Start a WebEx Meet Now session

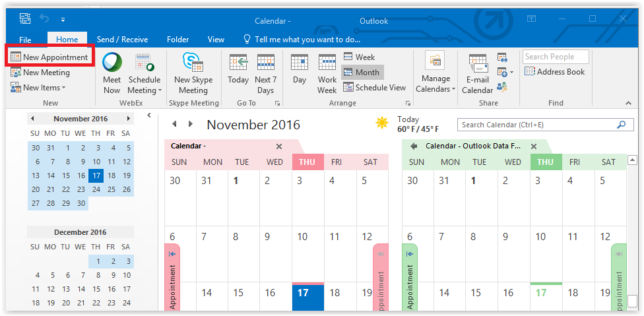[112, 73]
